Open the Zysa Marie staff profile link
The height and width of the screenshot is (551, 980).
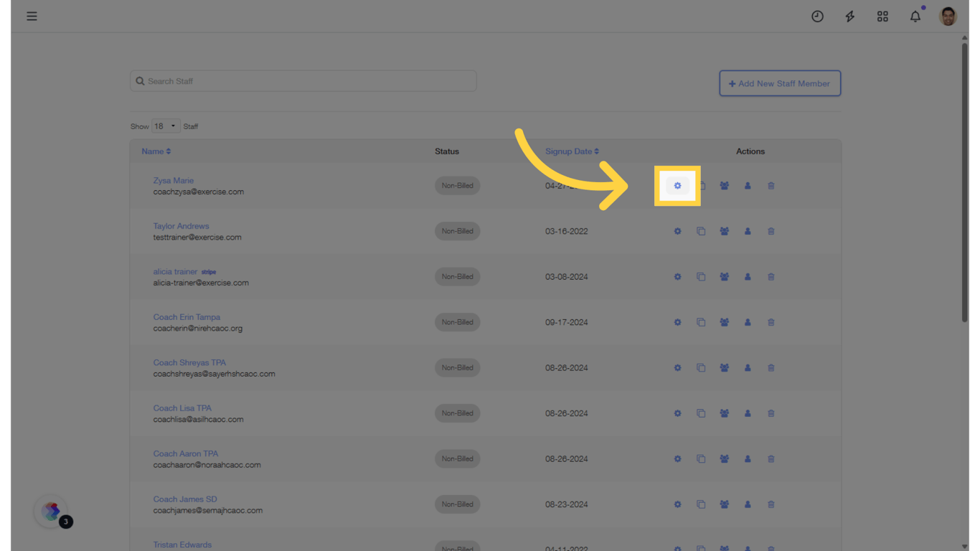[173, 181]
